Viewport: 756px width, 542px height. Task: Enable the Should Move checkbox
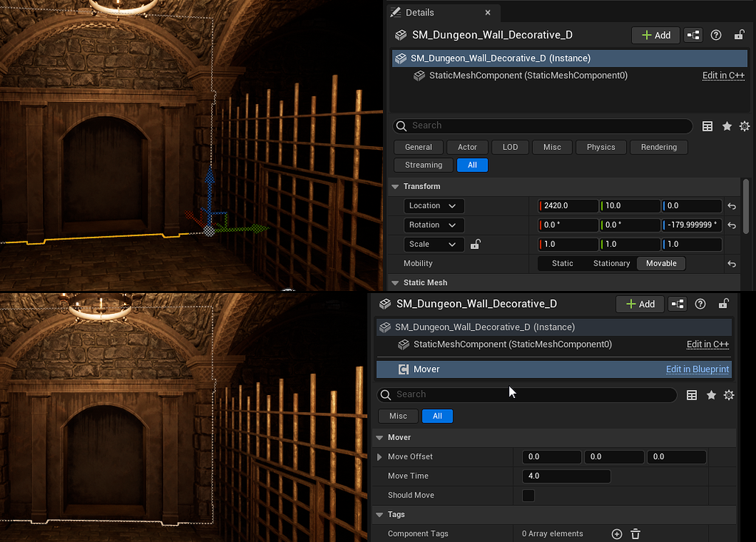(x=529, y=495)
